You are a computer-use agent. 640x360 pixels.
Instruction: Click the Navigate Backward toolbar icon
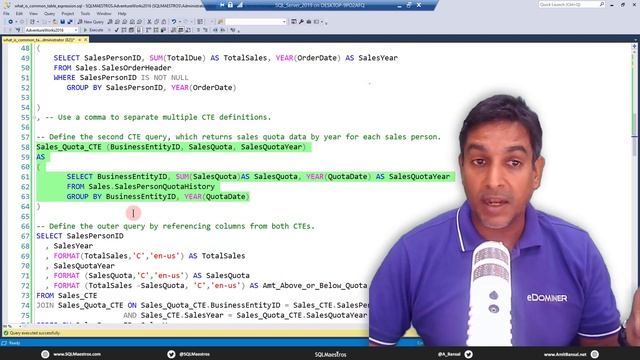click(10, 22)
